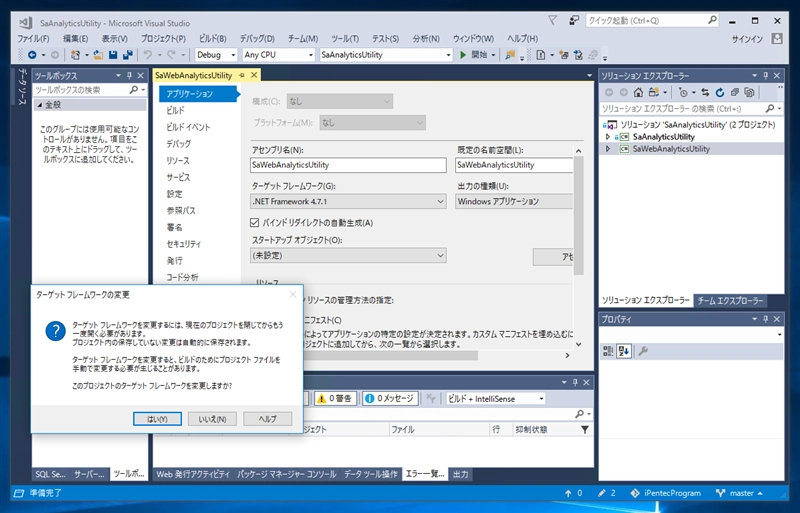This screenshot has width=800, height=513.
Task: Click the Refresh icon in Solution Explorer
Action: [x=720, y=92]
